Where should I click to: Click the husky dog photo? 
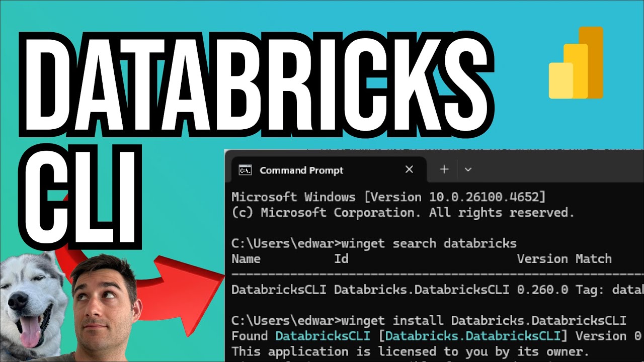click(x=33, y=307)
